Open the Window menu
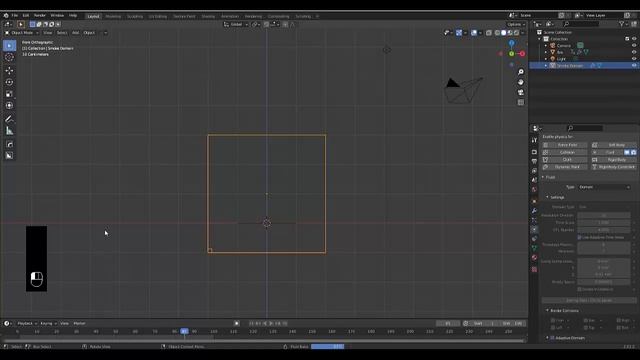The image size is (640, 360). 57,16
